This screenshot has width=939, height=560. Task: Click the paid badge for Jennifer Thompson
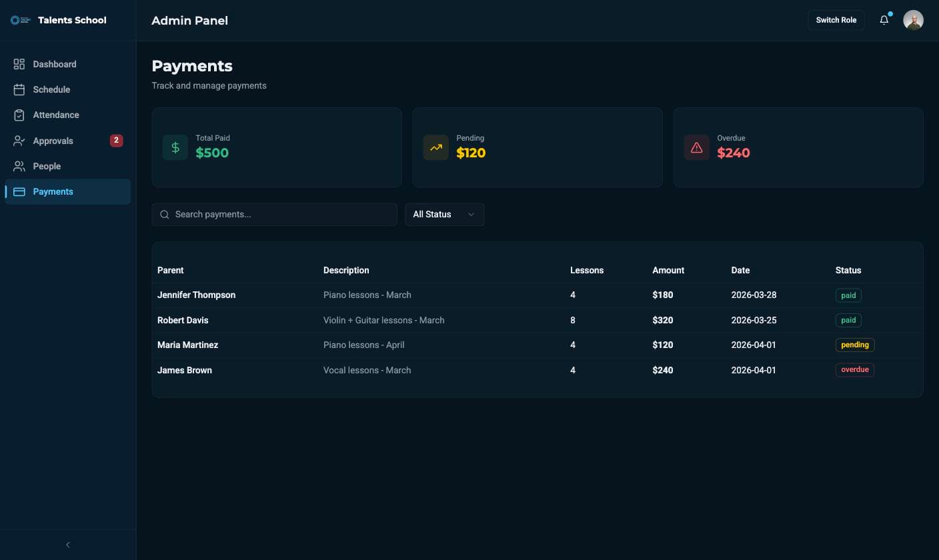click(848, 295)
